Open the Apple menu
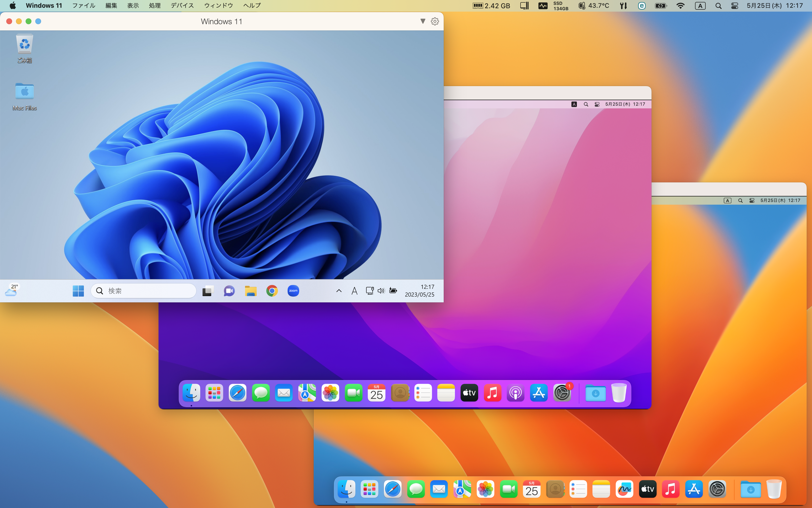Viewport: 812px width, 508px height. pos(13,6)
